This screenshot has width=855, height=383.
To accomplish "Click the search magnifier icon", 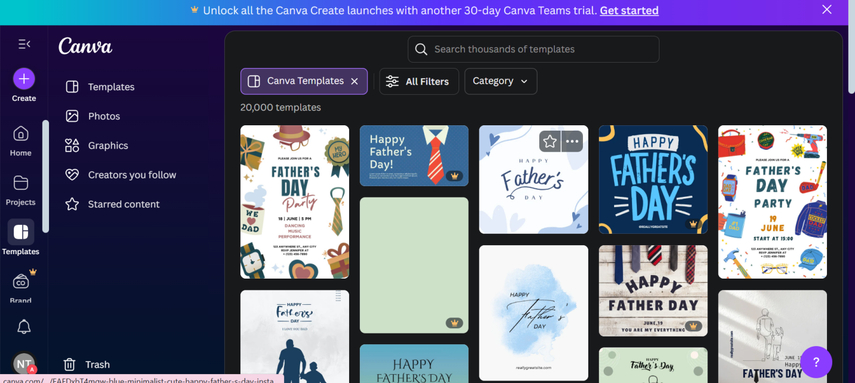I will tap(420, 49).
